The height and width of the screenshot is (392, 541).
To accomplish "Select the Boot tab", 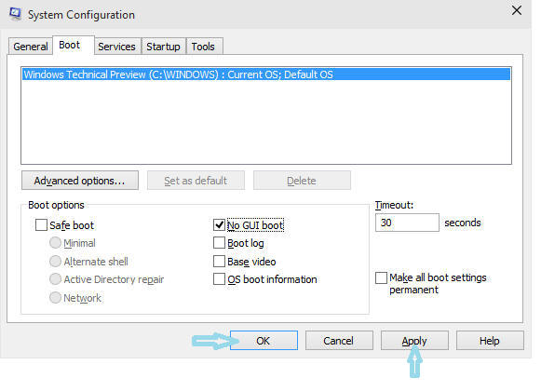I will [x=74, y=46].
